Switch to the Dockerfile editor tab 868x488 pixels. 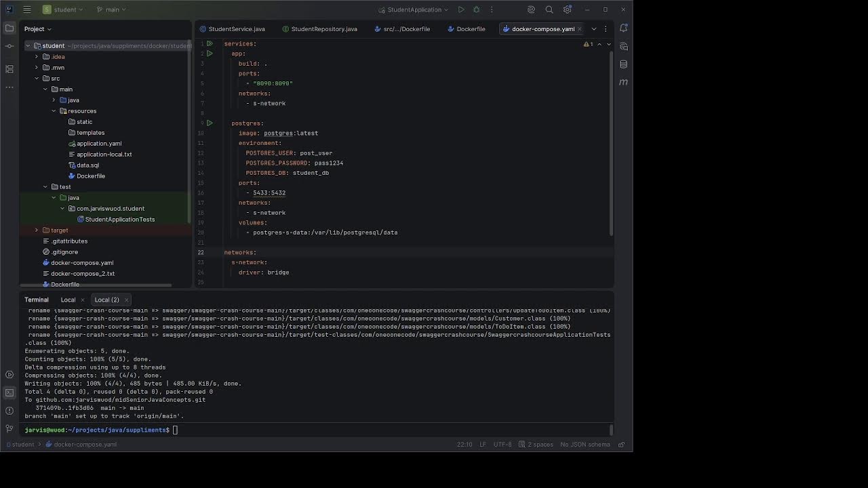pyautogui.click(x=466, y=29)
